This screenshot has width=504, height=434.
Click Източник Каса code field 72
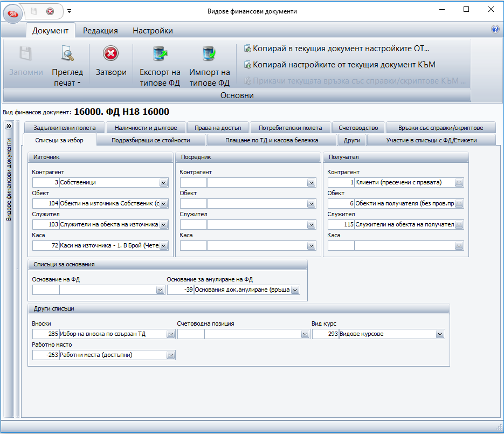[46, 246]
